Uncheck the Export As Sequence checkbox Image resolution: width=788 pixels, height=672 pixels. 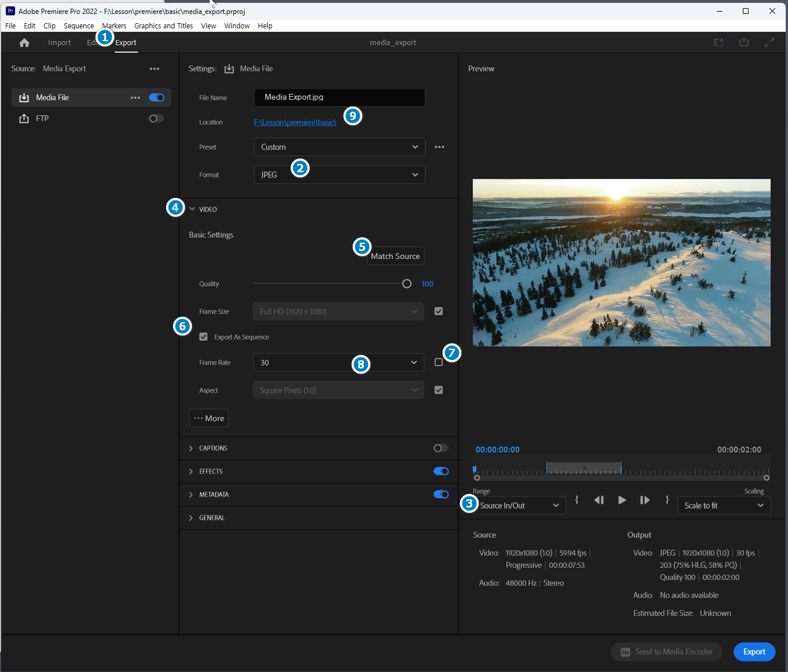click(x=203, y=337)
